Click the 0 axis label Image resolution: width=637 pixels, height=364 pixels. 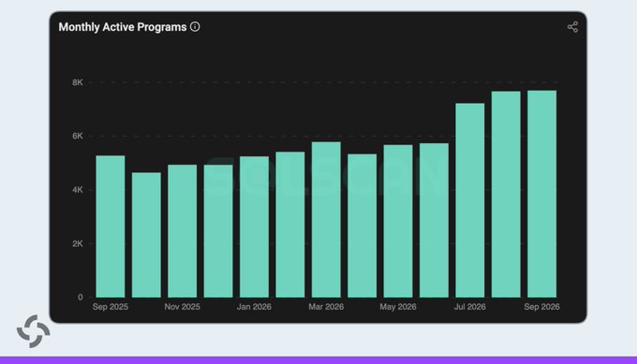tap(80, 297)
